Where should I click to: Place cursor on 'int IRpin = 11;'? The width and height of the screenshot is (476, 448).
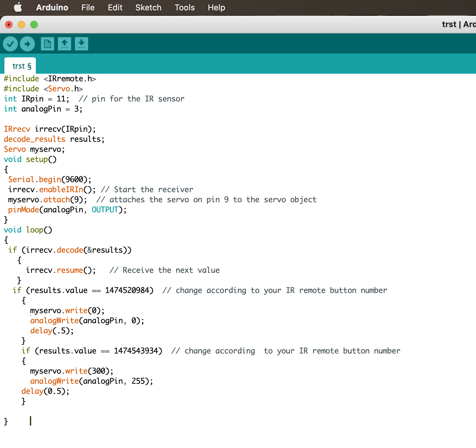click(37, 99)
